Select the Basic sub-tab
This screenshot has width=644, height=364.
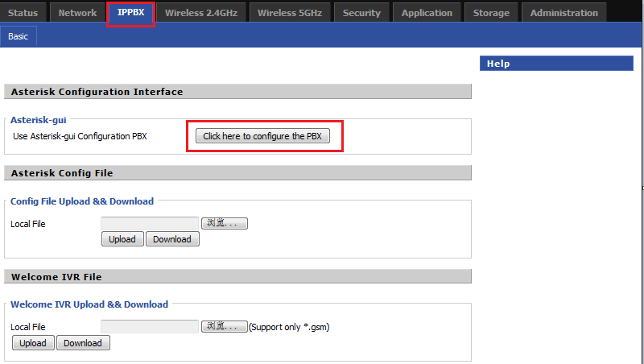point(18,36)
